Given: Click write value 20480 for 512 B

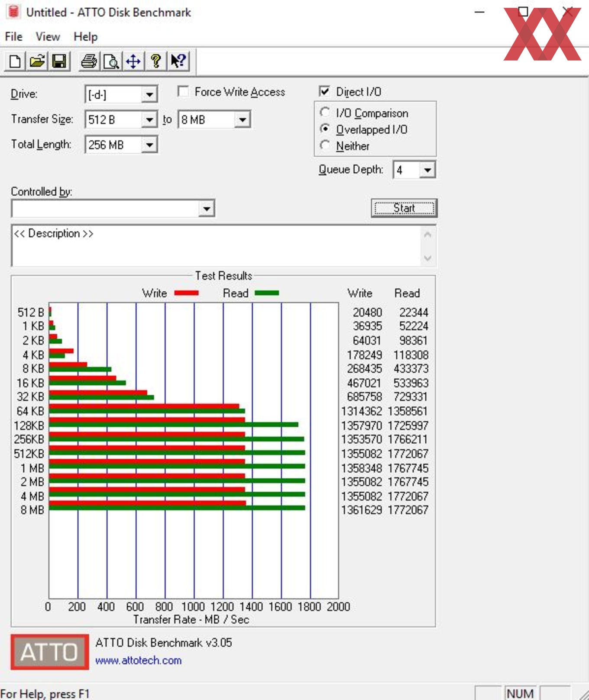Looking at the screenshot, I should pyautogui.click(x=367, y=313).
